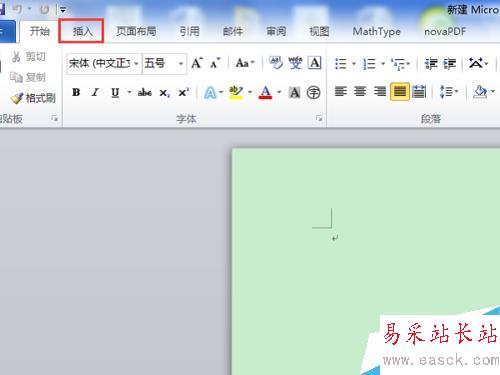Open the multilevel list menu
The height and width of the screenshot is (375, 500).
(400, 63)
